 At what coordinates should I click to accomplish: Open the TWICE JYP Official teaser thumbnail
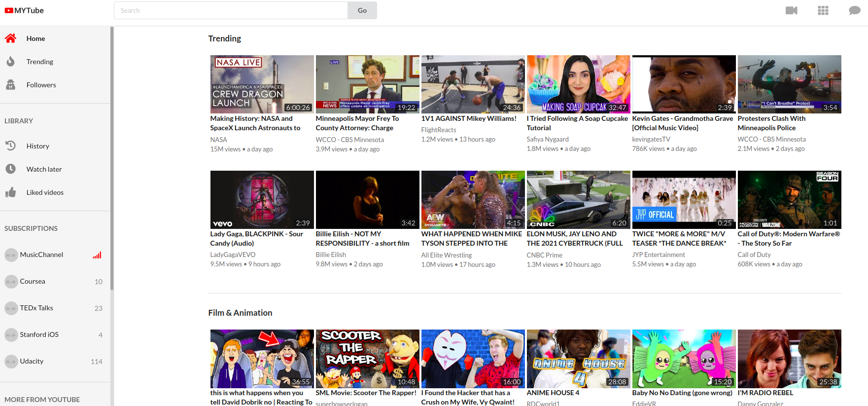[x=684, y=200]
